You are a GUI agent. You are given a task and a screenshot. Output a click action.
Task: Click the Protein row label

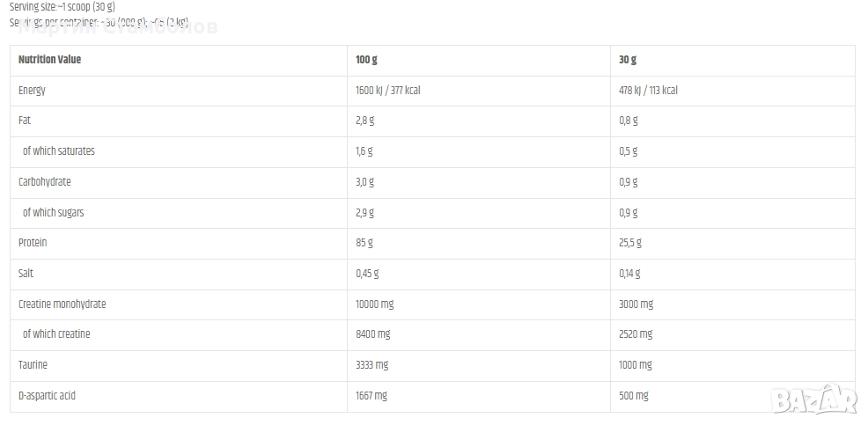[33, 243]
